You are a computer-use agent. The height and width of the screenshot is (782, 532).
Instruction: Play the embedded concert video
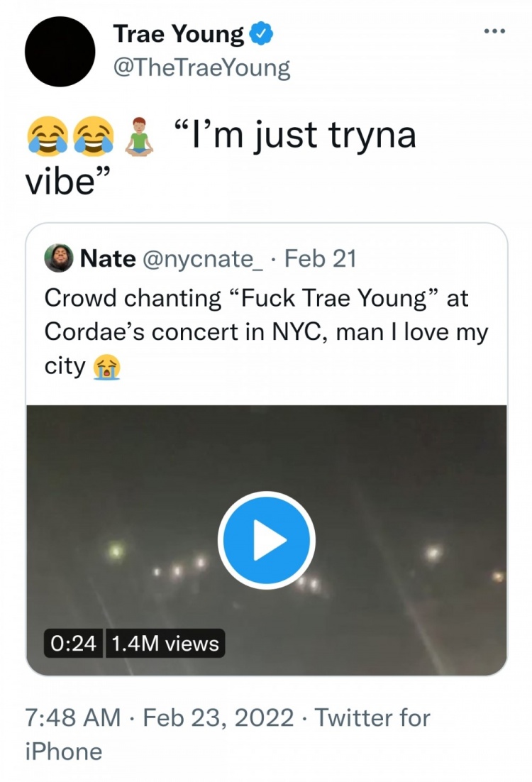(266, 540)
